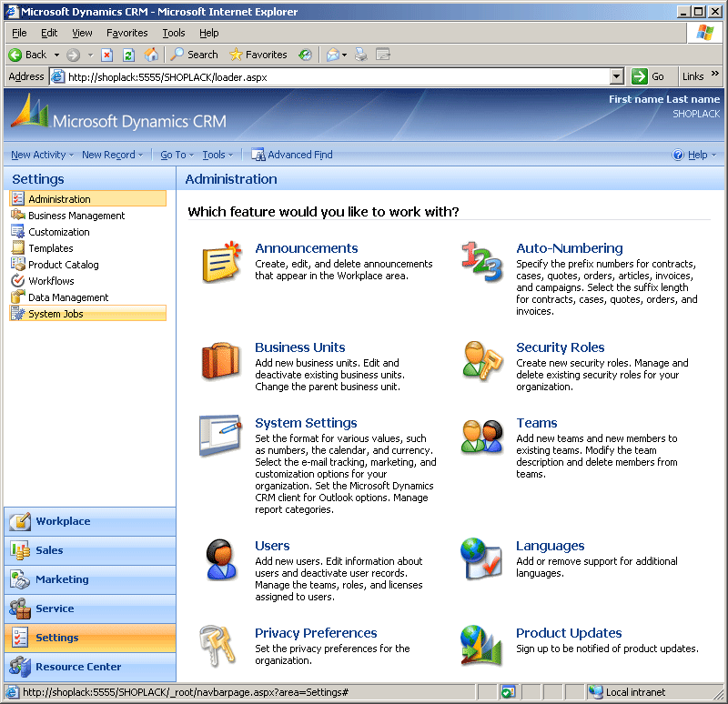Open the View menu

(82, 33)
